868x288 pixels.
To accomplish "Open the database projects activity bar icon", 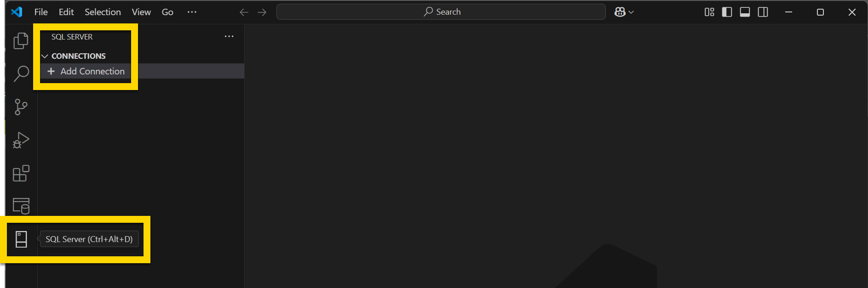I will [21, 206].
